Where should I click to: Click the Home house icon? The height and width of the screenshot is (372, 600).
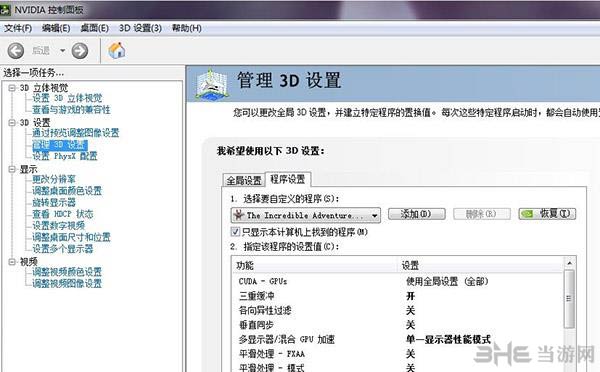pyautogui.click(x=116, y=51)
